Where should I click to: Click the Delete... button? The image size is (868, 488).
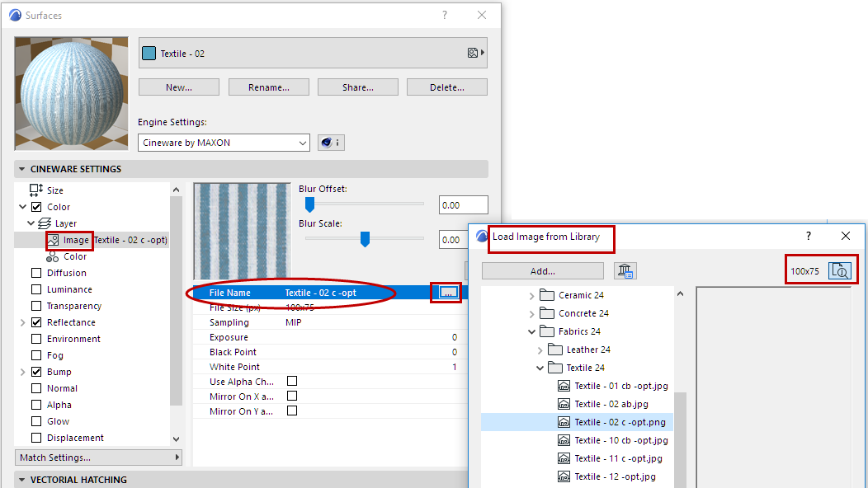[x=446, y=87]
